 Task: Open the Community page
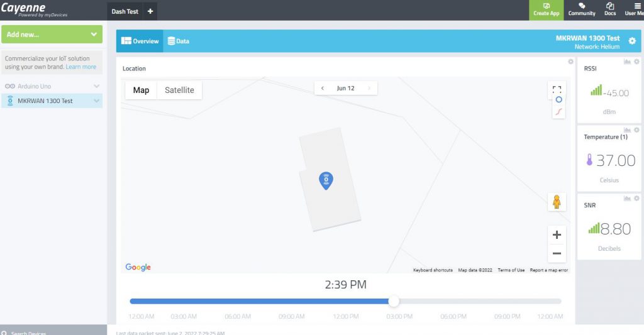pyautogui.click(x=582, y=10)
